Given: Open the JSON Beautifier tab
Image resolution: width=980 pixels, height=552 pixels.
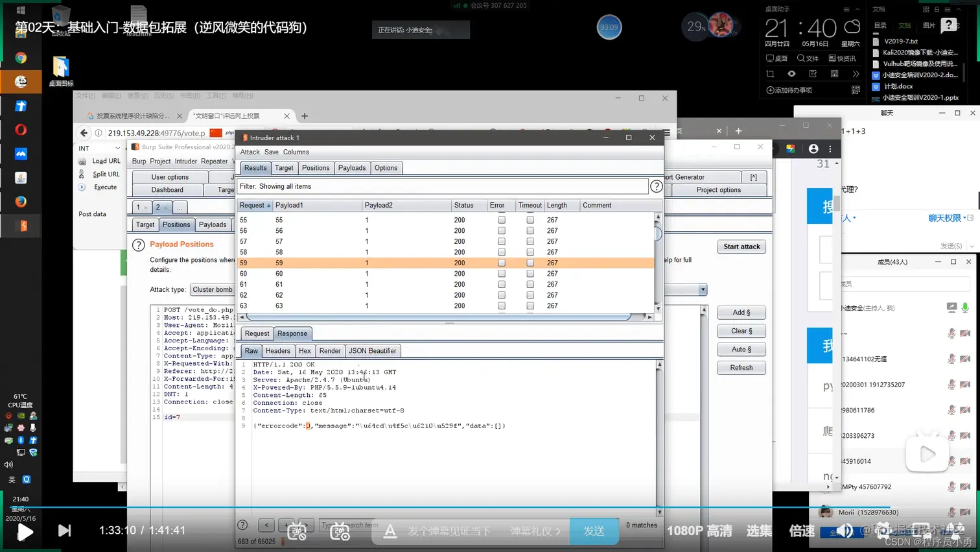Looking at the screenshot, I should pyautogui.click(x=372, y=351).
